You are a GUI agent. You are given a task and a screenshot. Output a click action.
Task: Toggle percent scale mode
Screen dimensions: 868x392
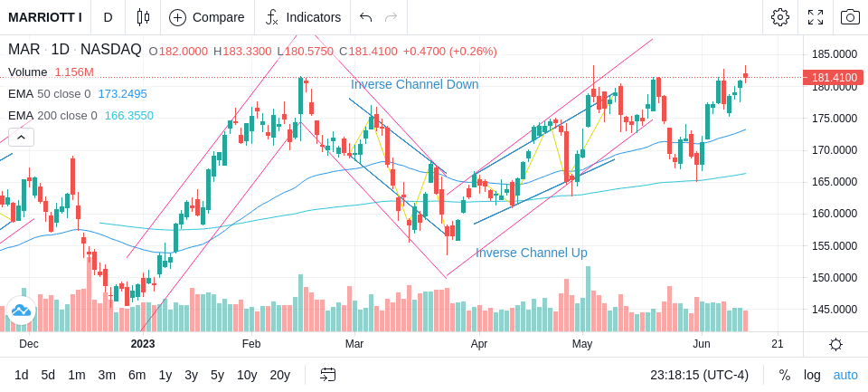pyautogui.click(x=785, y=376)
